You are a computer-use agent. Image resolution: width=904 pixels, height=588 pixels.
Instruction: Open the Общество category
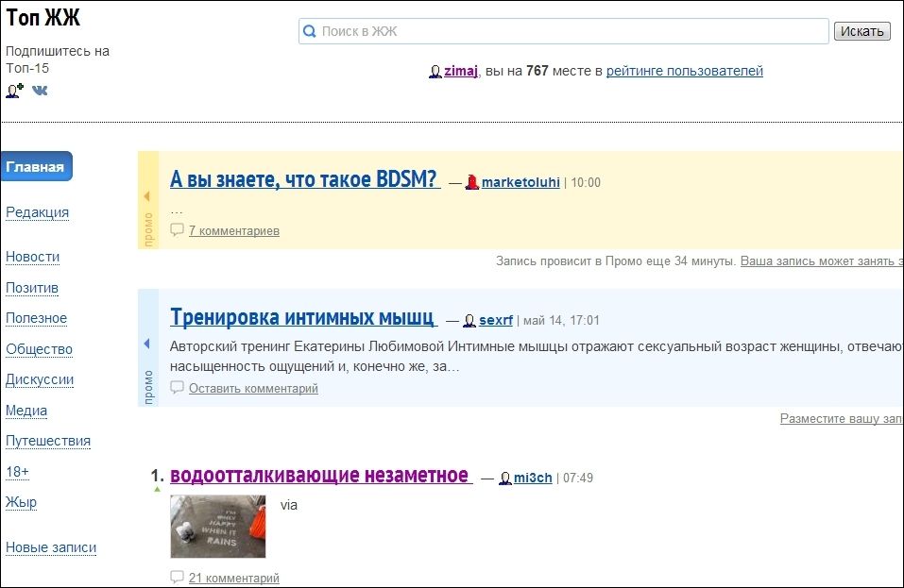pyautogui.click(x=40, y=349)
